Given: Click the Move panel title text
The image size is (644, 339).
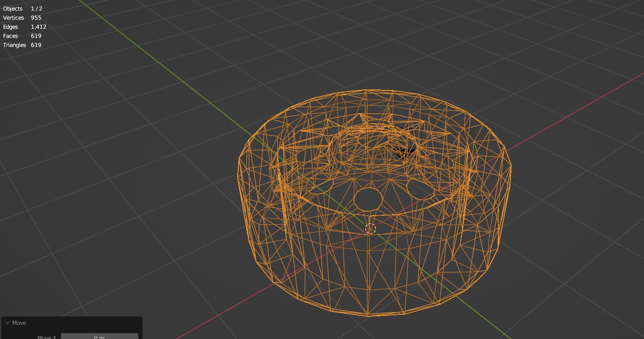Looking at the screenshot, I should (x=19, y=323).
